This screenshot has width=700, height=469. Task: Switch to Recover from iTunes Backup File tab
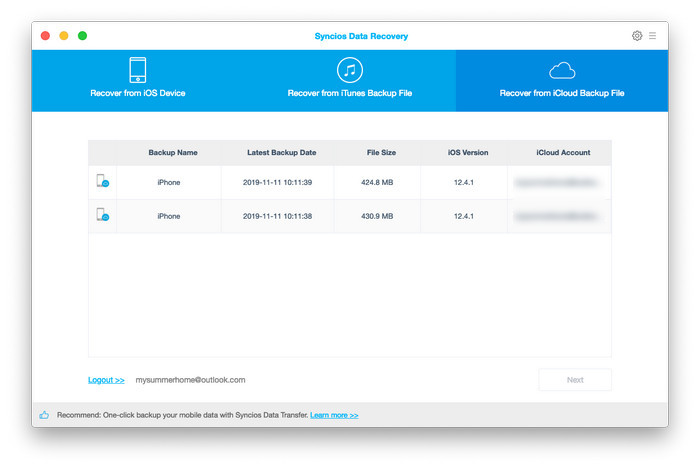click(x=350, y=81)
